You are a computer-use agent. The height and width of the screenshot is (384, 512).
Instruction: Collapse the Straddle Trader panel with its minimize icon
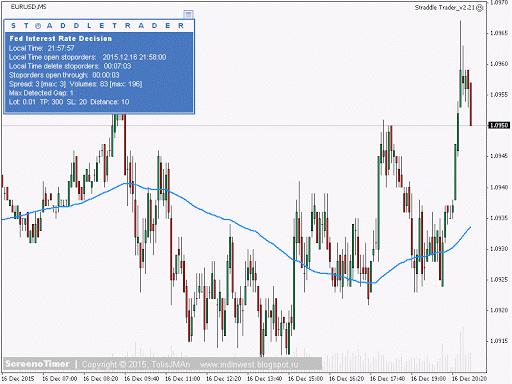188,14
